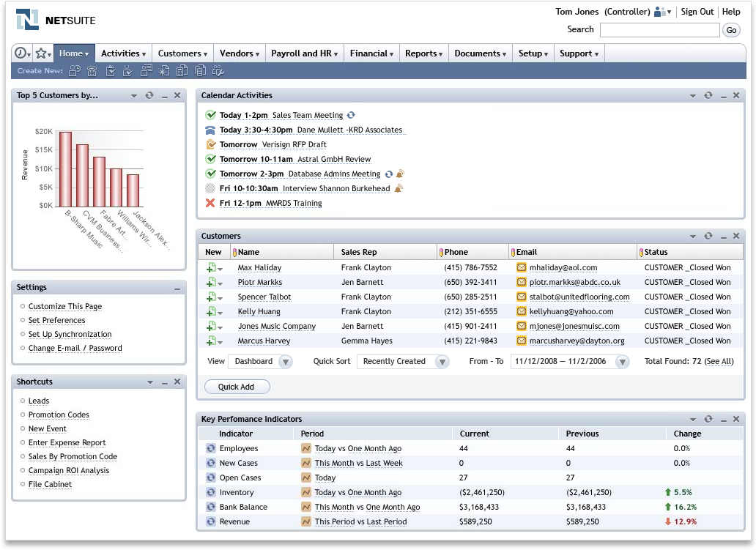Click the new record icon for Max Haliday
The height and width of the screenshot is (550, 756).
211,268
